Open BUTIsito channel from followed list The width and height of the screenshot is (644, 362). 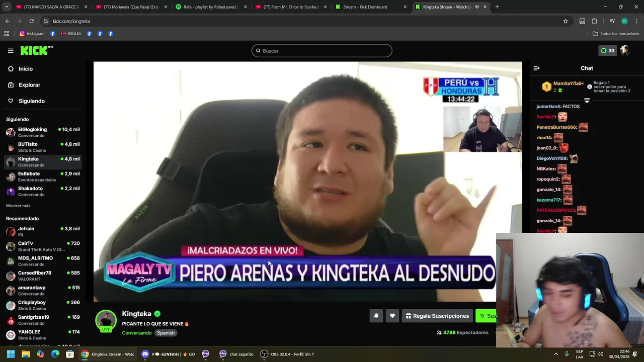point(43,147)
